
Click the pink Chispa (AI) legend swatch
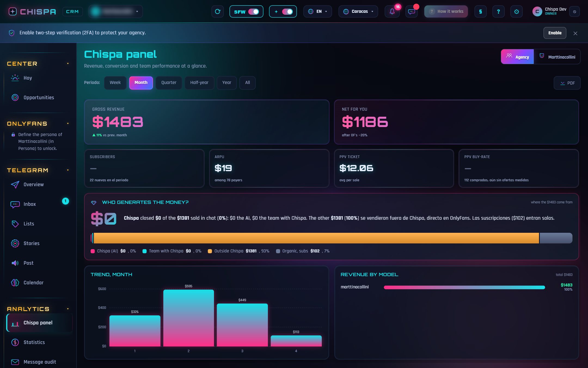93,251
